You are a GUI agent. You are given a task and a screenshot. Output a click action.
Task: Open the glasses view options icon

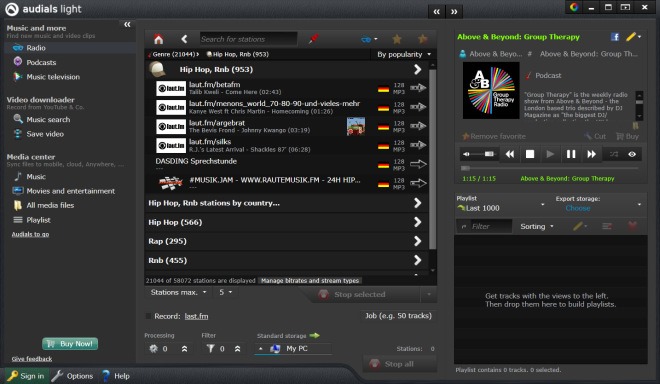[x=369, y=39]
